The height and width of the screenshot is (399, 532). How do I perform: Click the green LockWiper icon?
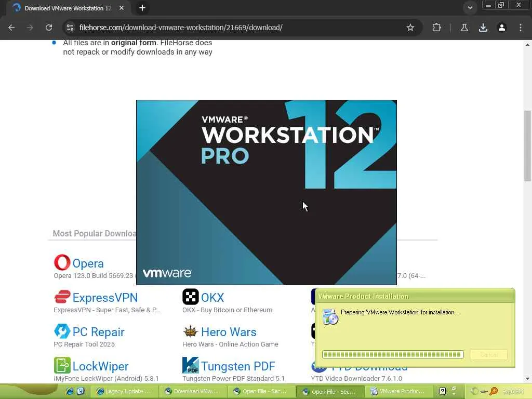coord(62,365)
